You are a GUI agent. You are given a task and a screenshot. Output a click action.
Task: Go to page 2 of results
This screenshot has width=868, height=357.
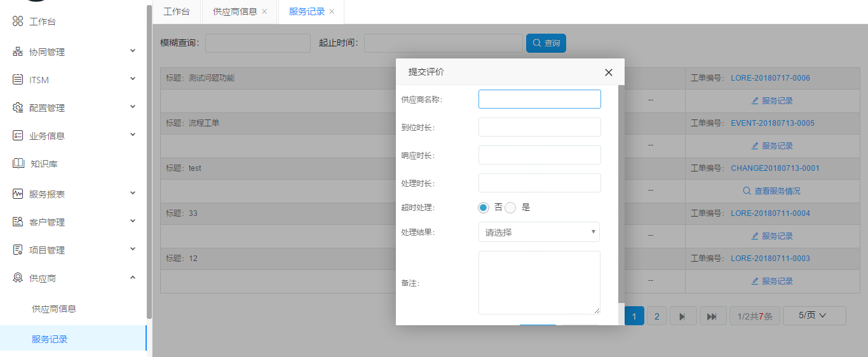(656, 316)
